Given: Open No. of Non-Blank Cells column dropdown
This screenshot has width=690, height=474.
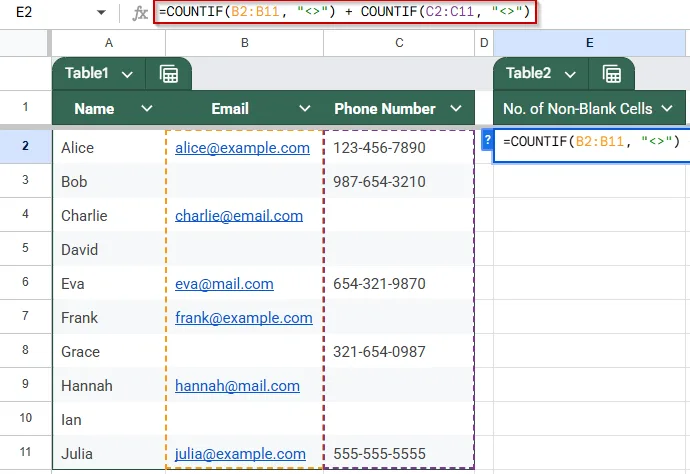Looking at the screenshot, I should coord(667,108).
